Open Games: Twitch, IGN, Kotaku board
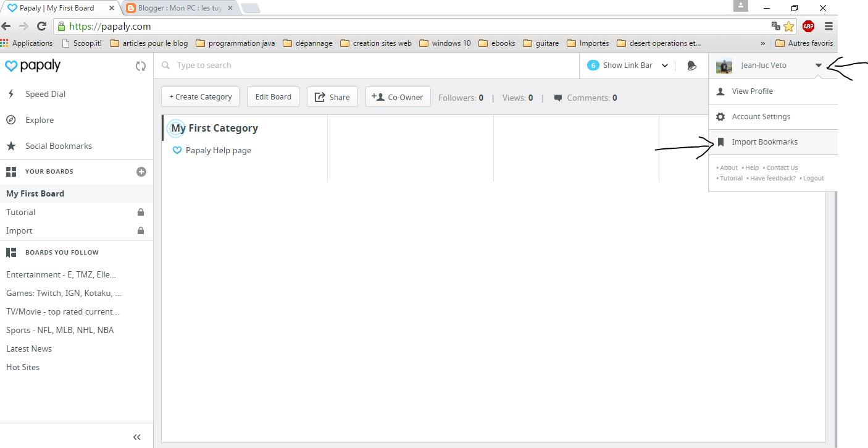Image resolution: width=868 pixels, height=448 pixels. point(64,293)
